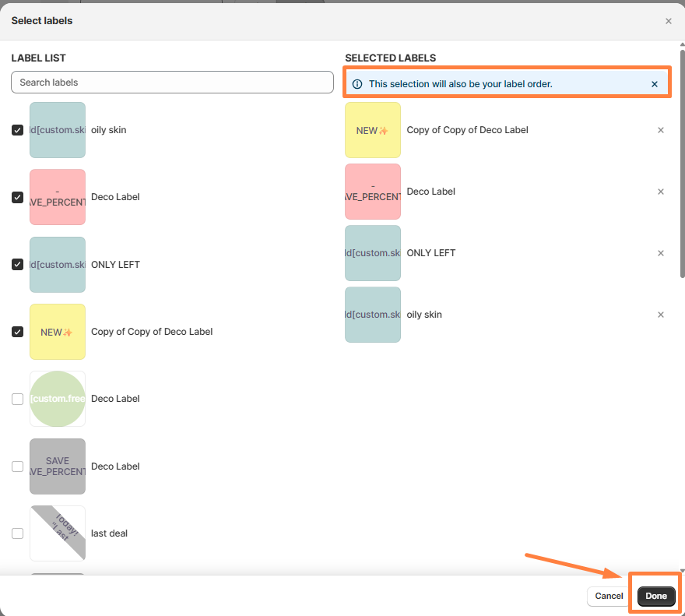Uncheck the oily skin label checkbox
685x616 pixels.
pyautogui.click(x=17, y=130)
